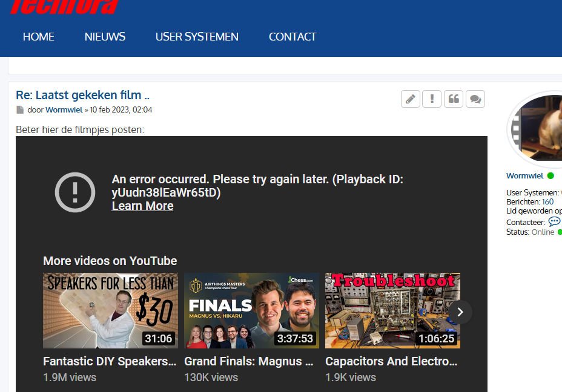Click the Learn More link in the video error
The width and height of the screenshot is (562, 392).
coord(142,206)
